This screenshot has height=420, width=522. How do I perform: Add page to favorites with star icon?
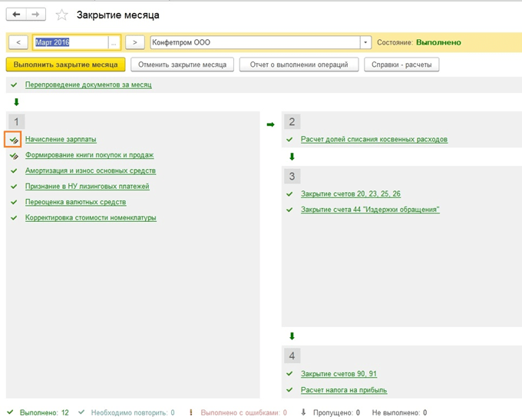[61, 15]
